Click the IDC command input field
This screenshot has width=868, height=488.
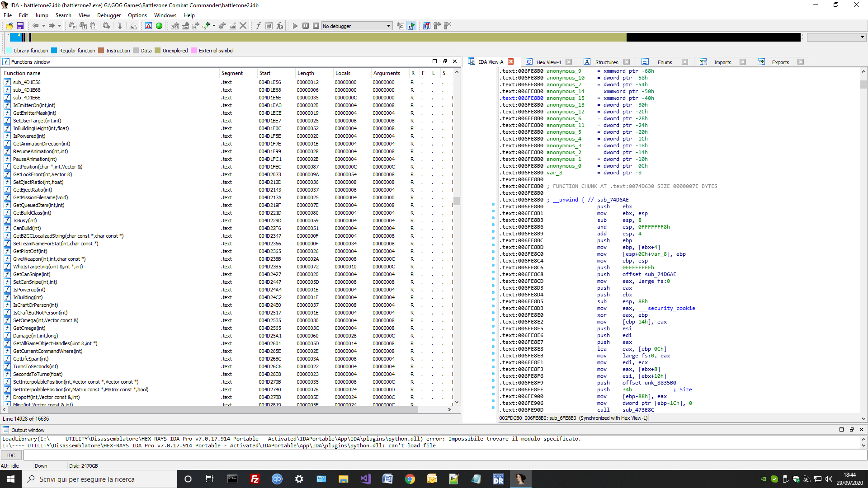click(443, 455)
